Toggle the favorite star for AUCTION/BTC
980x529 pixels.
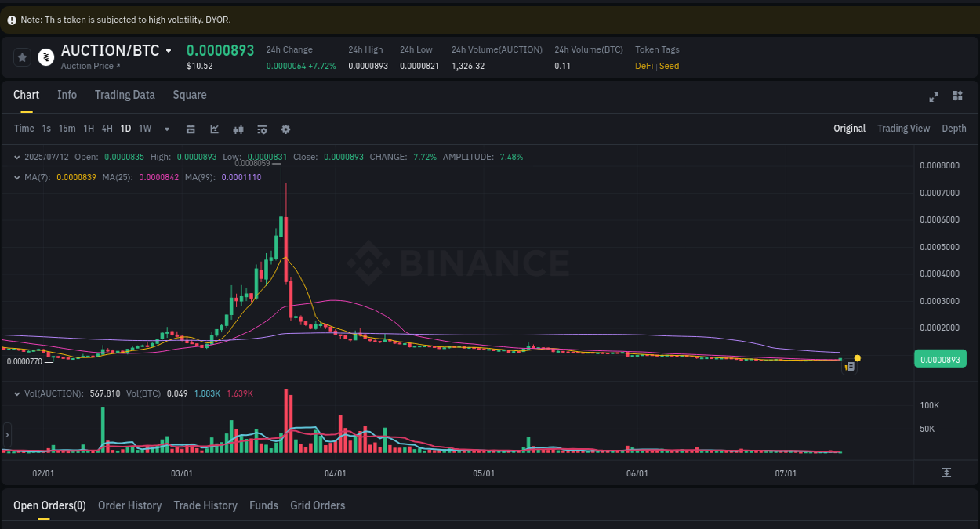[21, 56]
